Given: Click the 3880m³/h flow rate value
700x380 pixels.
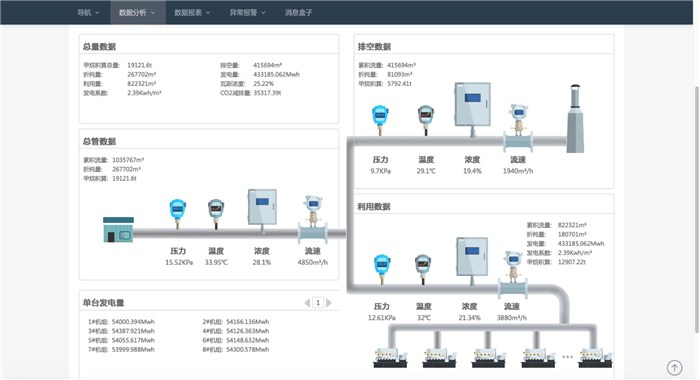Looking at the screenshot, I should click(512, 318).
